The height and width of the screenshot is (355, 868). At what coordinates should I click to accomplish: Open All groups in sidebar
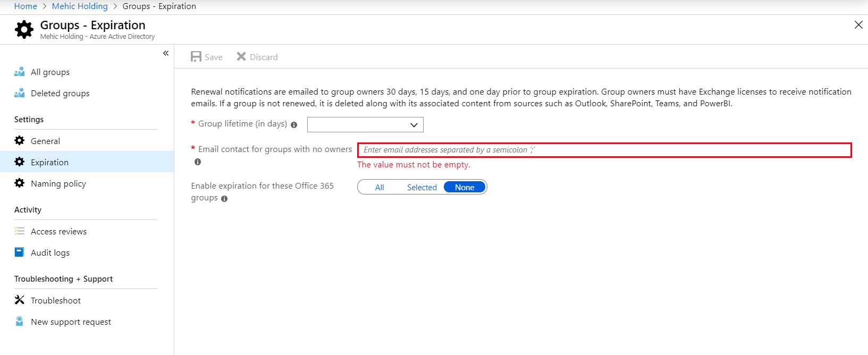pos(87,72)
